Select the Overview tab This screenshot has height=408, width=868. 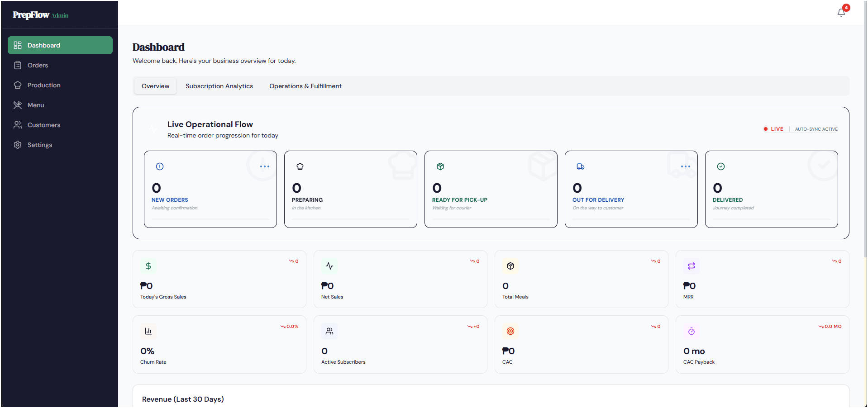pos(155,86)
